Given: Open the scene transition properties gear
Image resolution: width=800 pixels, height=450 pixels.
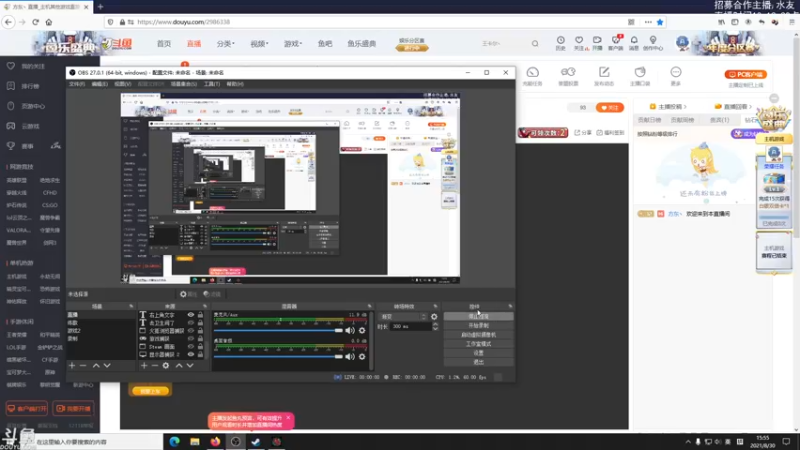Looking at the screenshot, I should [434, 316].
